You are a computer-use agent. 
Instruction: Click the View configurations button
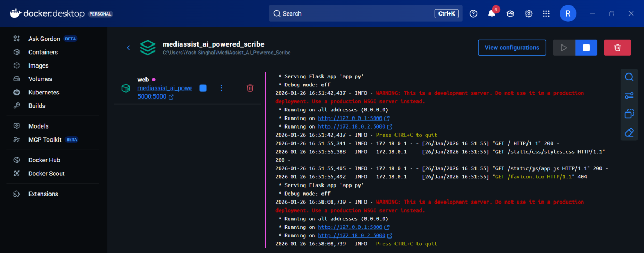pos(511,48)
